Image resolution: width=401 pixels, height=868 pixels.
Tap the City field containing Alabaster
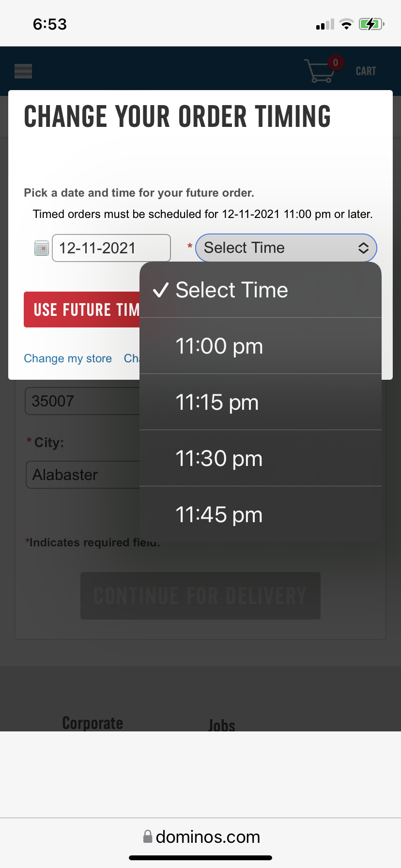(82, 475)
